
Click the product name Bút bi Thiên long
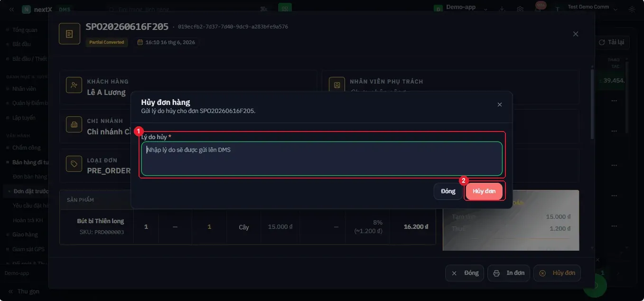tap(101, 221)
